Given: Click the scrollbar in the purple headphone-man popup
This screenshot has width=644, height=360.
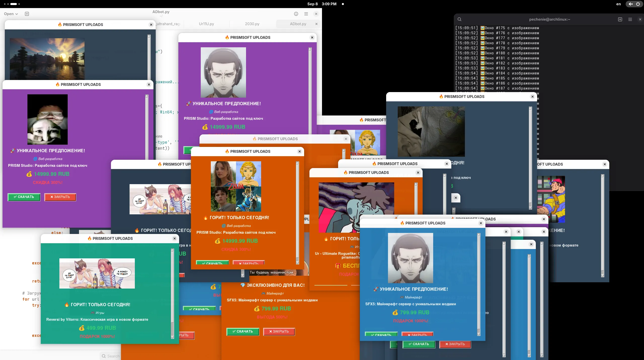Looking at the screenshot, I should tap(310, 91).
